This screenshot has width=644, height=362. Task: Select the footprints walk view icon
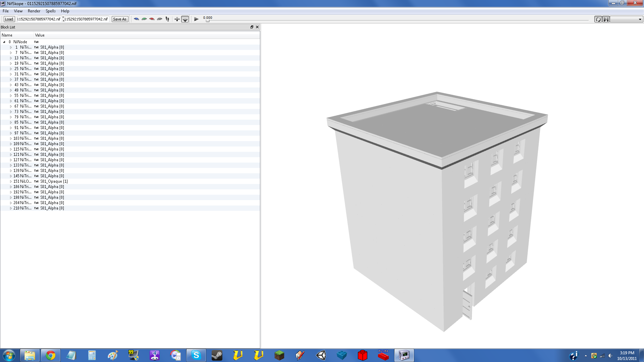coord(167,19)
